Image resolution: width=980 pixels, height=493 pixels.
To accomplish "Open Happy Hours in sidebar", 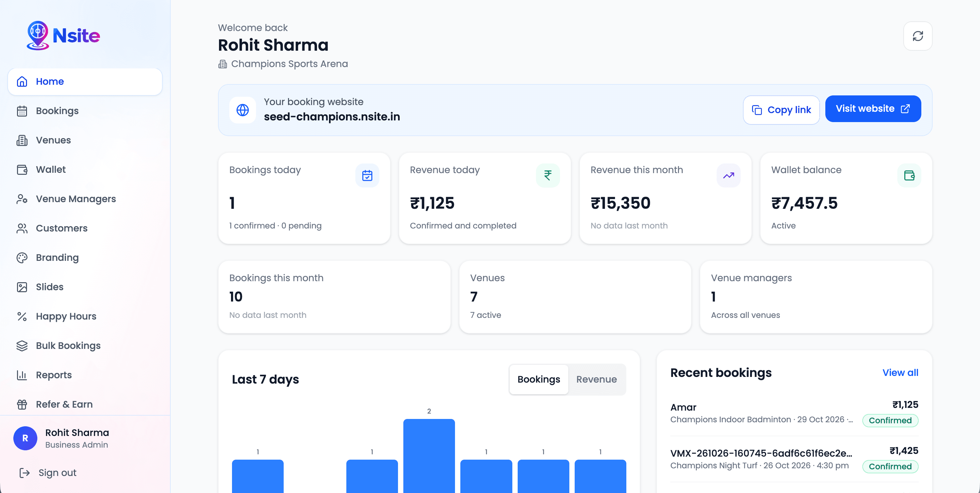I will [x=85, y=316].
